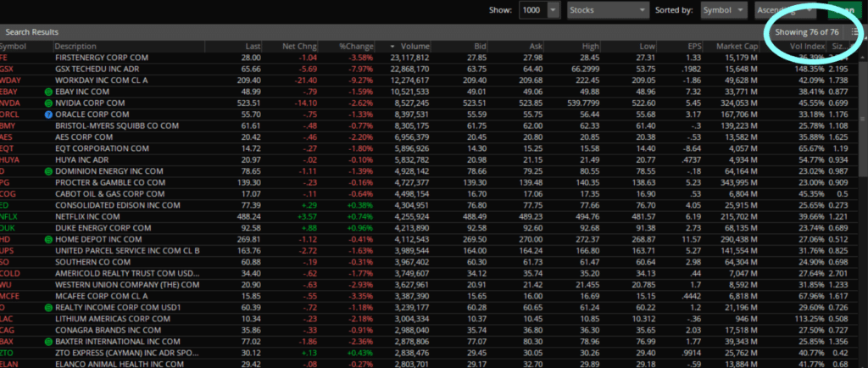868x368 pixels.
Task: Click the Search Results panel title
Action: coord(31,32)
